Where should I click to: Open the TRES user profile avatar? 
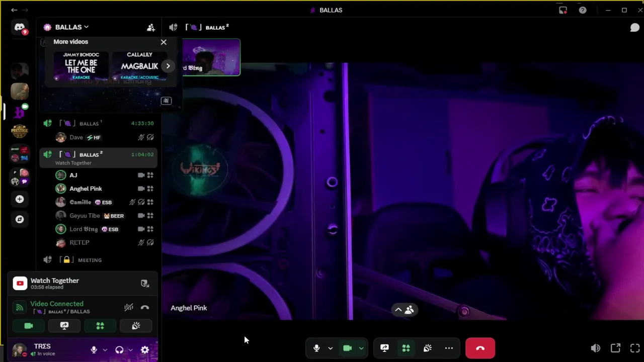pyautogui.click(x=20, y=350)
